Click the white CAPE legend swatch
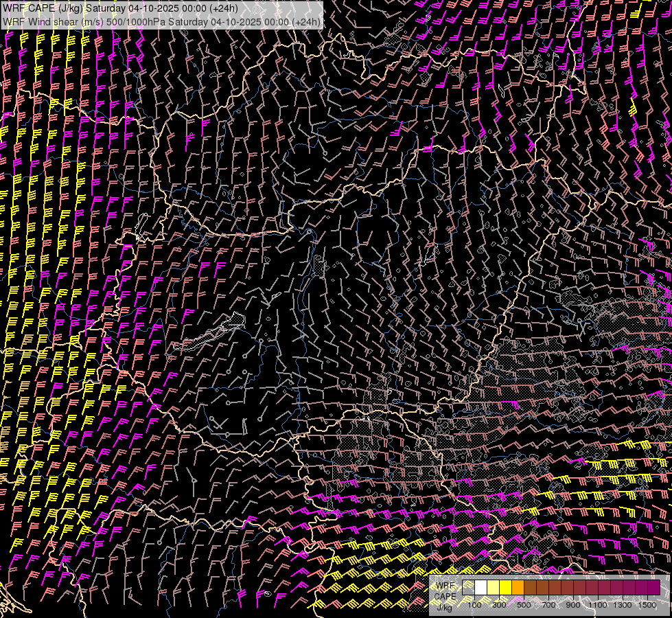 tap(480, 588)
